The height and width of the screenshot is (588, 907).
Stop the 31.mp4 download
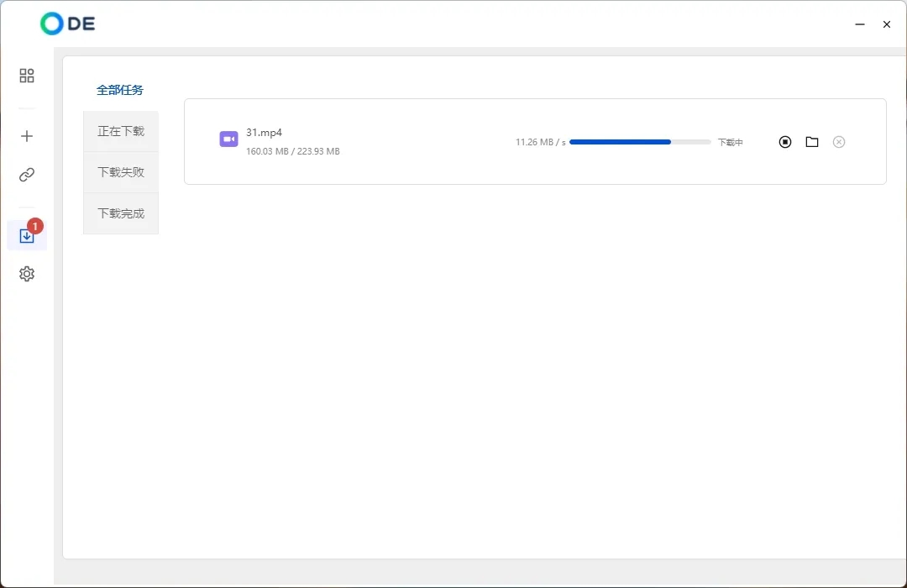(785, 142)
